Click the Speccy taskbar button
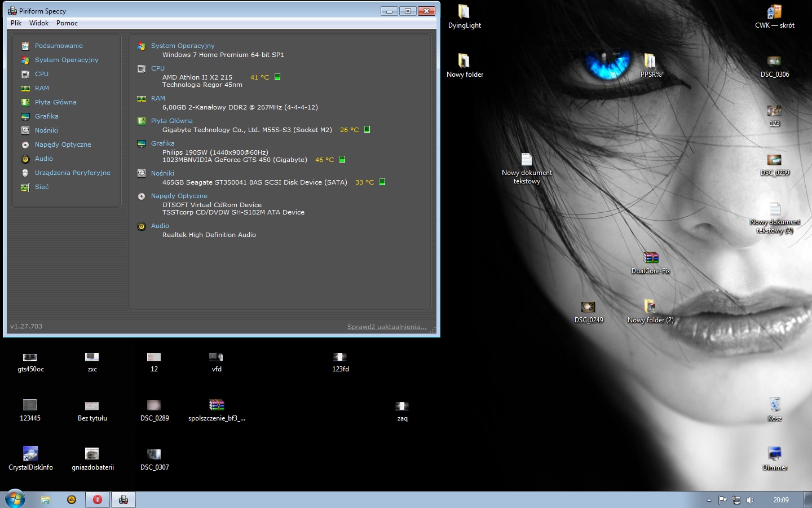Viewport: 812px width, 508px height. [123, 500]
